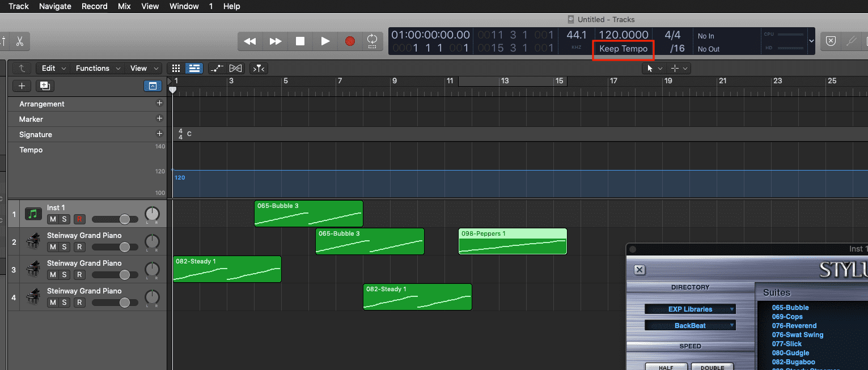This screenshot has width=868, height=370.
Task: Disable record on Inst 1 track
Action: 79,219
